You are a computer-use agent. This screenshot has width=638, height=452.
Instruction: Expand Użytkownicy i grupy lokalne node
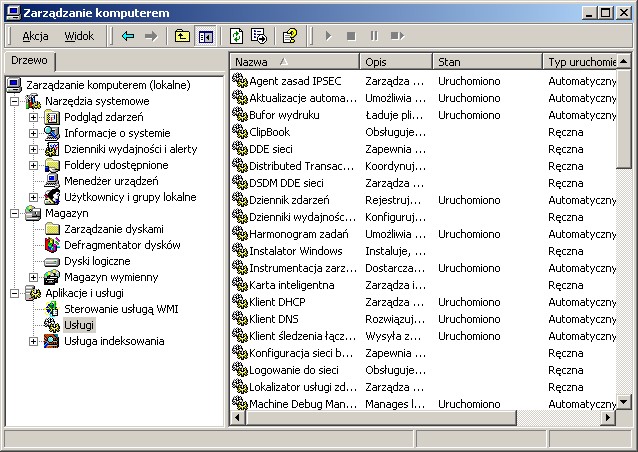pos(33,197)
